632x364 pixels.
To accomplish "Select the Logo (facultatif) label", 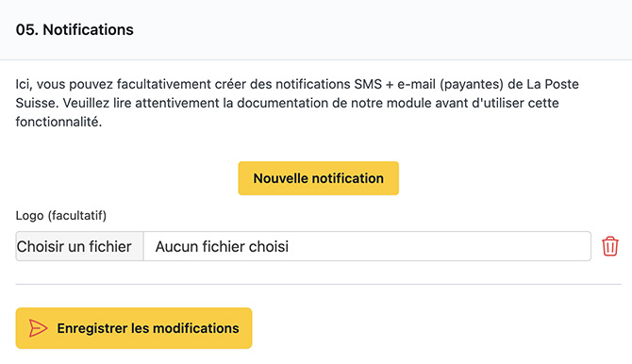I will (x=61, y=215).
